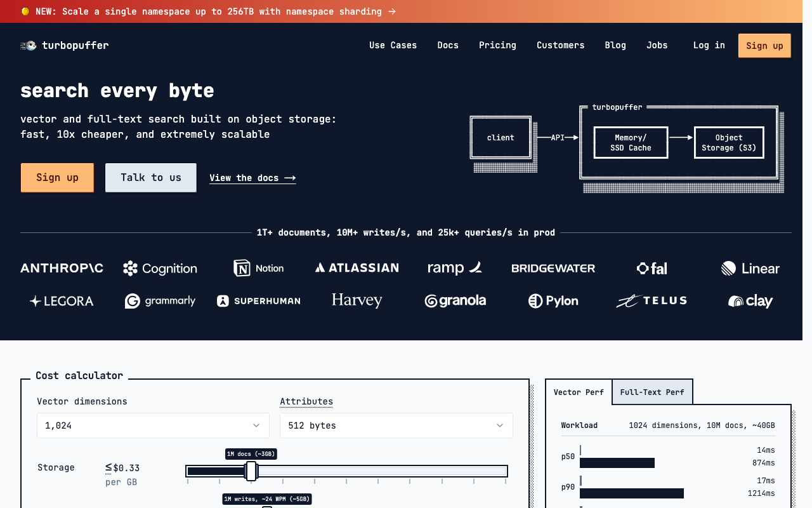
Task: Click the Legora customer logo
Action: click(x=62, y=301)
